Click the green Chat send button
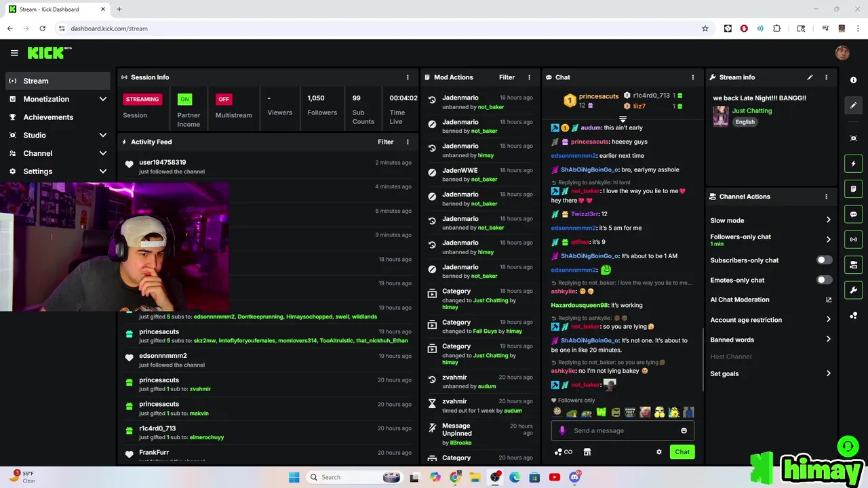 pos(682,452)
